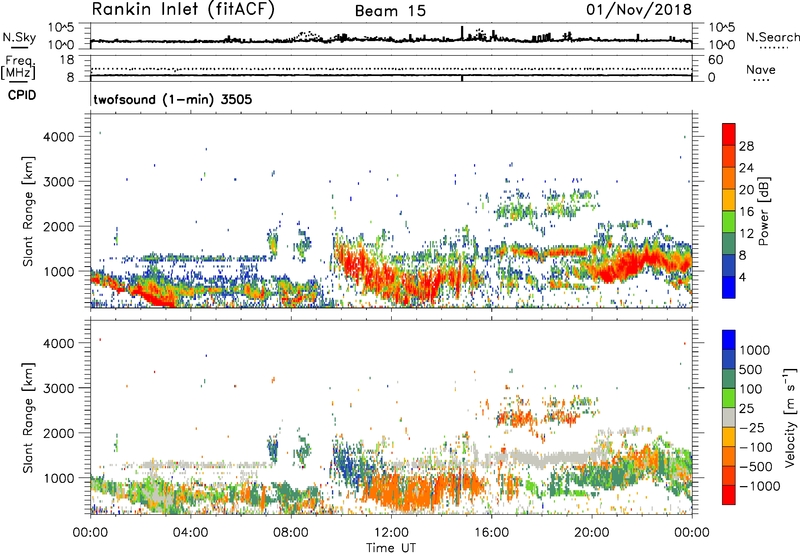Click the '20:00' time tick label

click(x=592, y=533)
